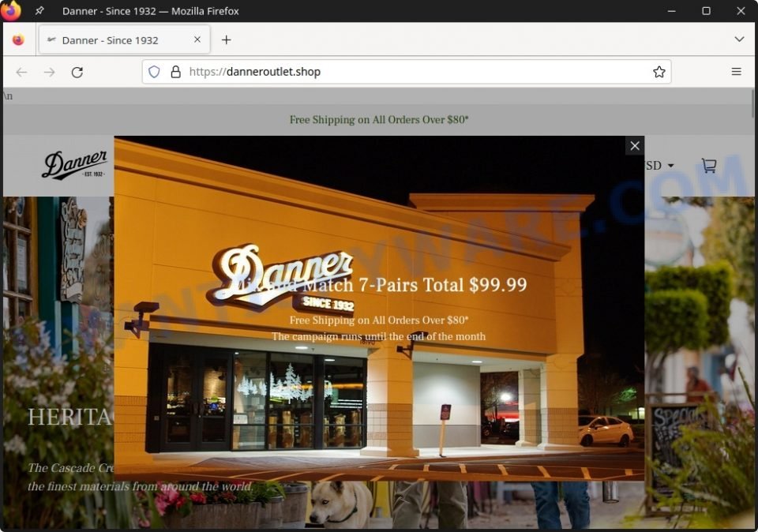Show site security lock info
Image resolution: width=758 pixels, height=532 pixels.
click(176, 72)
